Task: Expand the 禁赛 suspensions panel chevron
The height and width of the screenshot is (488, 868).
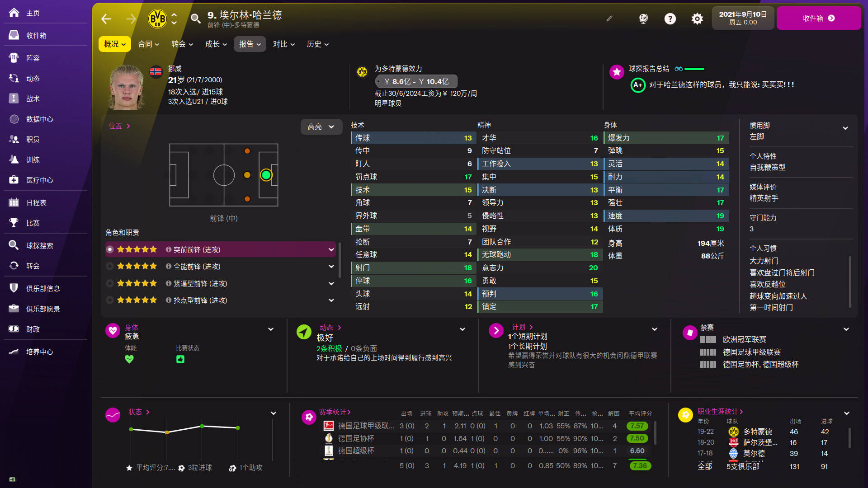Action: click(846, 329)
